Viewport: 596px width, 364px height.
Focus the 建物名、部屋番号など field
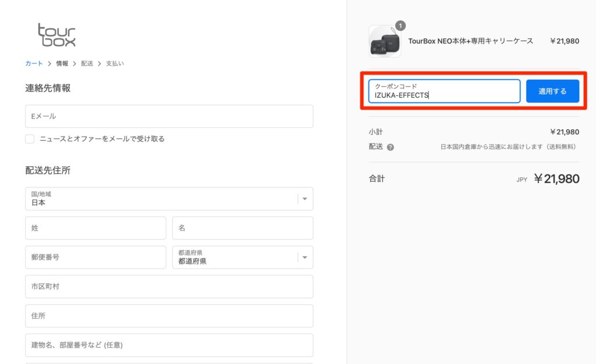coord(169,345)
